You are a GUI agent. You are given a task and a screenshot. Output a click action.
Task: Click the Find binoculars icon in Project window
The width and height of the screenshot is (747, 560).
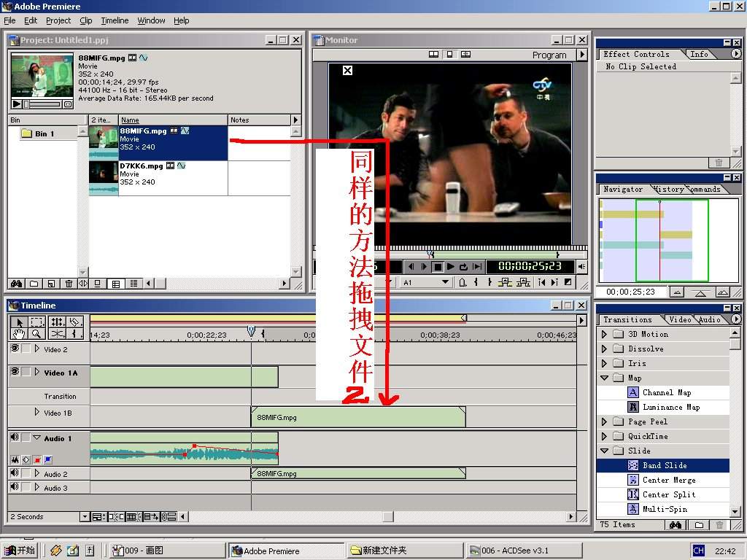point(16,284)
